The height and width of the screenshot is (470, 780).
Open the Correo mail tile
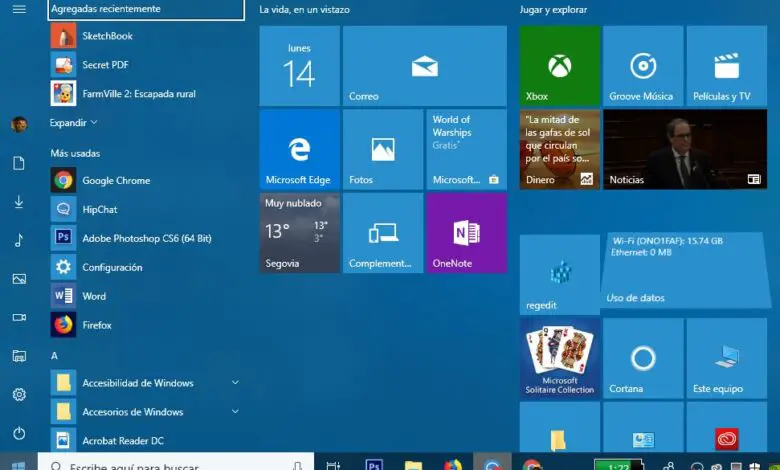(x=425, y=66)
